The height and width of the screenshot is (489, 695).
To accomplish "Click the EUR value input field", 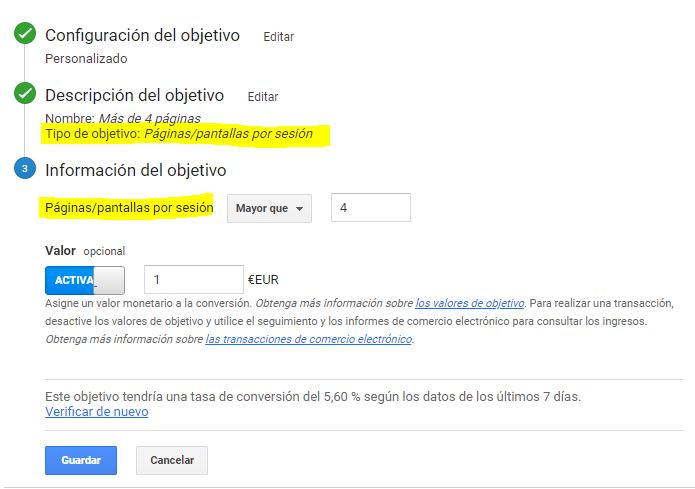I will pos(194,279).
